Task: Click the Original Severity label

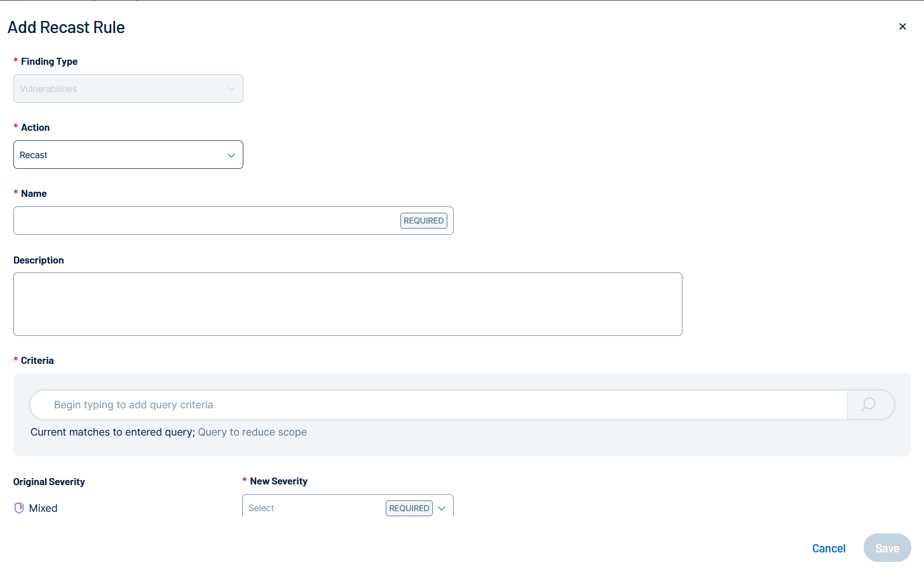Action: pos(49,482)
